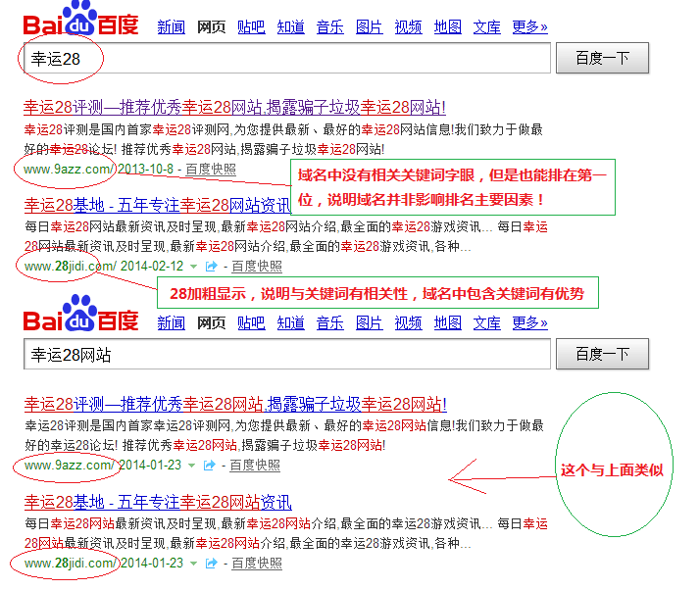Open 新闻 tab in the lower Baidu header
The height and width of the screenshot is (590, 700).
coord(172,323)
